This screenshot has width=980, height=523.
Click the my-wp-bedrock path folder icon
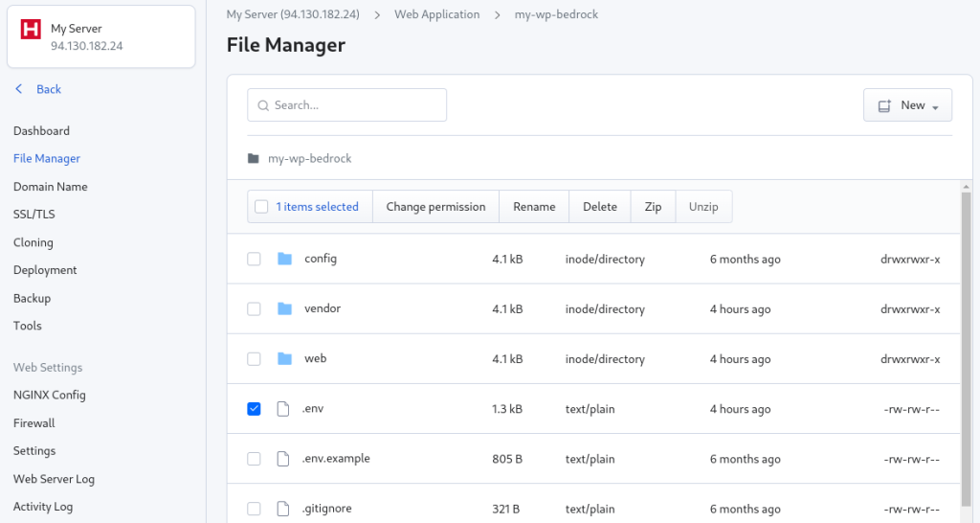(x=253, y=158)
